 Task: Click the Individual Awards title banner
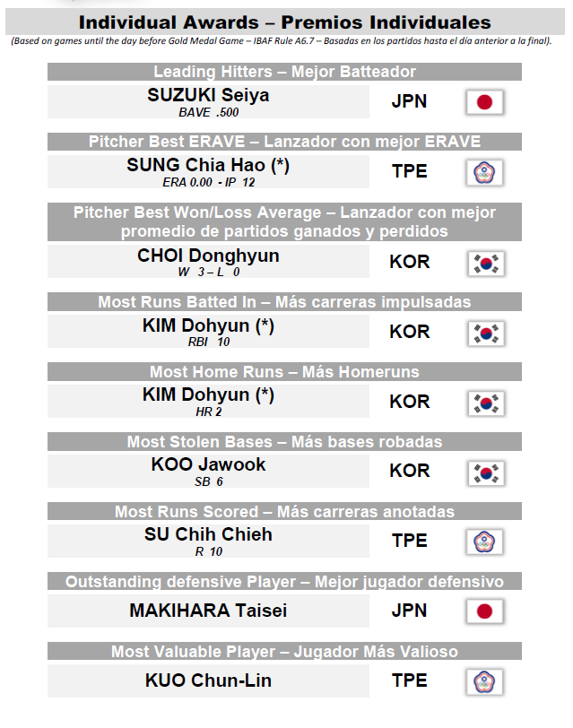[284, 22]
